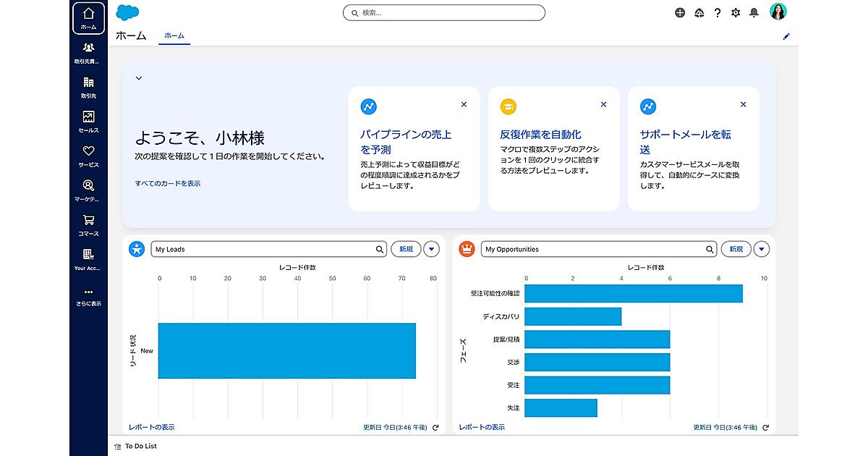Click the help question mark icon
This screenshot has width=868, height=456.
(x=718, y=13)
